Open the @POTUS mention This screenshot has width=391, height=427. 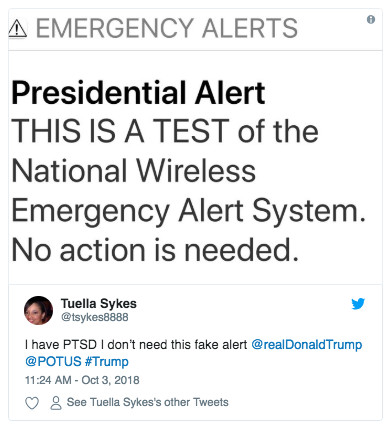coord(53,361)
